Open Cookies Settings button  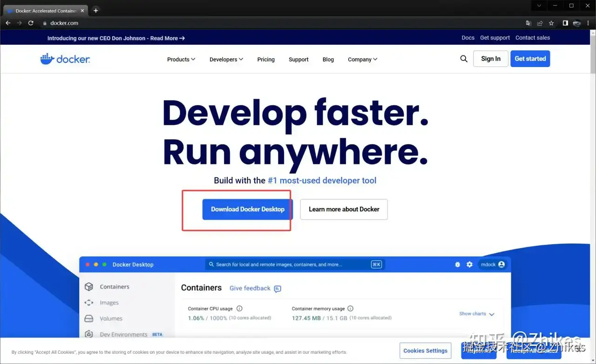coord(426,351)
